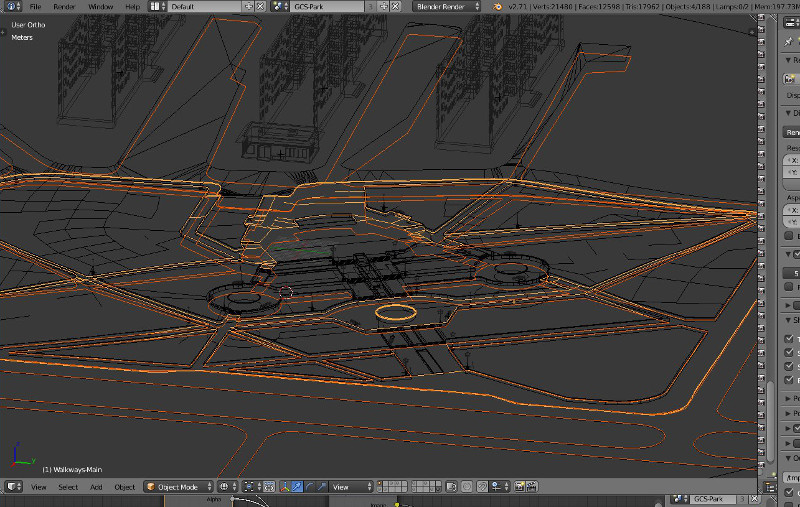
Task: Collapse the Dimensions panel triangle
Action: pos(789,113)
